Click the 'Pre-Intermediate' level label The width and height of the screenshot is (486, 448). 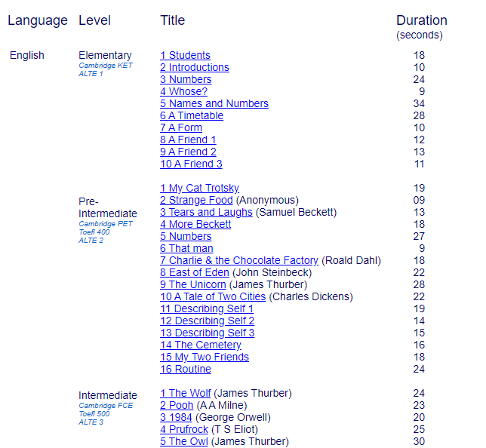click(x=108, y=207)
